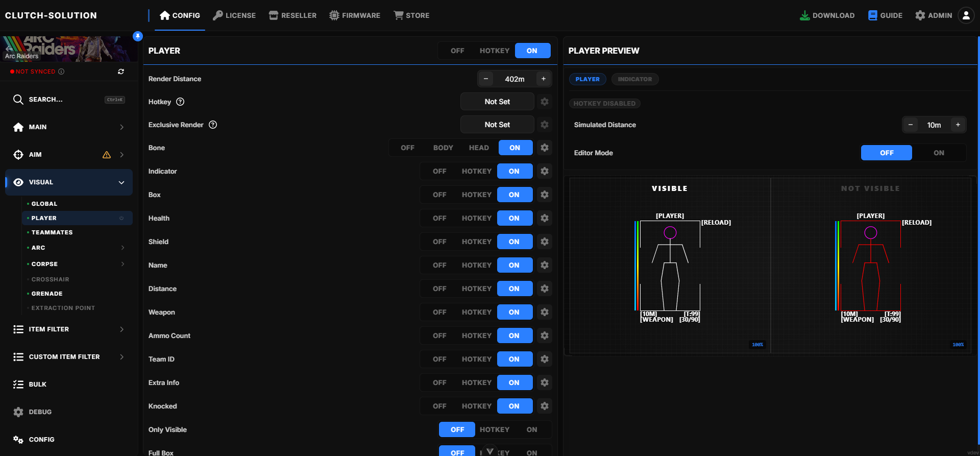The width and height of the screenshot is (980, 456).
Task: Open the STORE tab
Action: click(x=411, y=15)
